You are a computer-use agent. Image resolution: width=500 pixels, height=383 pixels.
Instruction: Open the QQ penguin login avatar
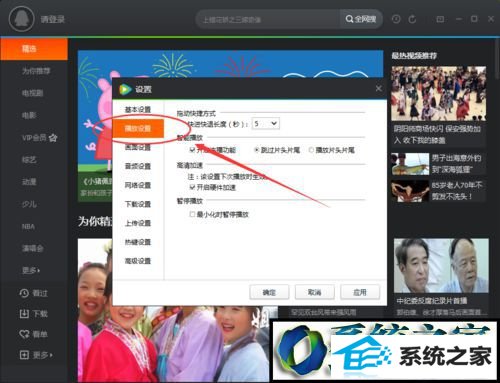pos(21,19)
